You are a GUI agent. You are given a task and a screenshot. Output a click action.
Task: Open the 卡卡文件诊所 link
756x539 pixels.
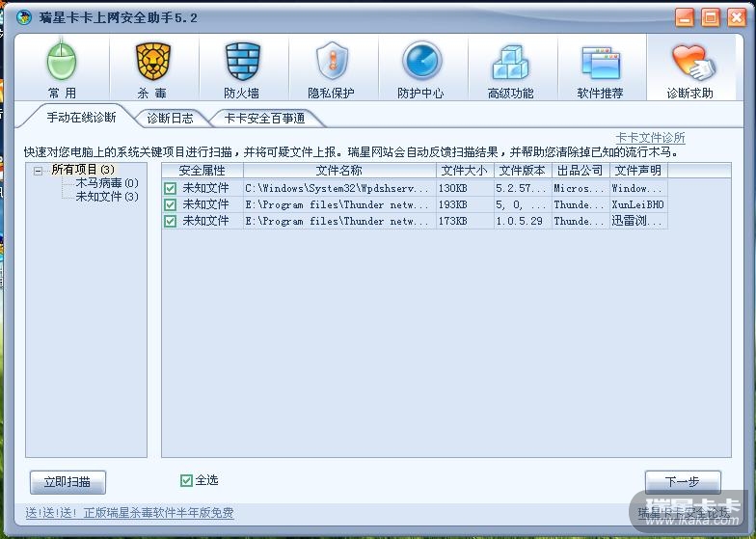click(x=650, y=138)
